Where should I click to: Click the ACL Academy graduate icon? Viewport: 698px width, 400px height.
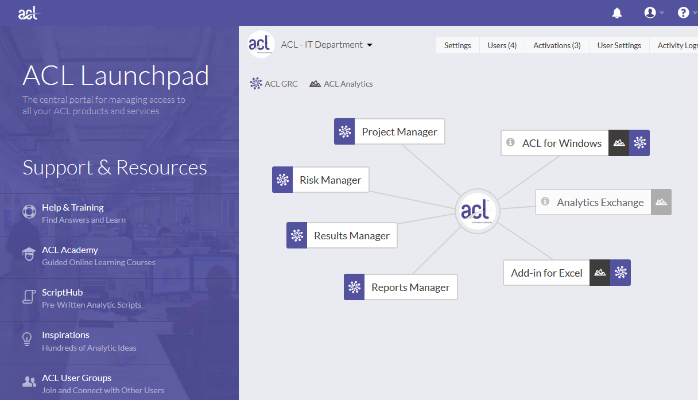tap(29, 254)
